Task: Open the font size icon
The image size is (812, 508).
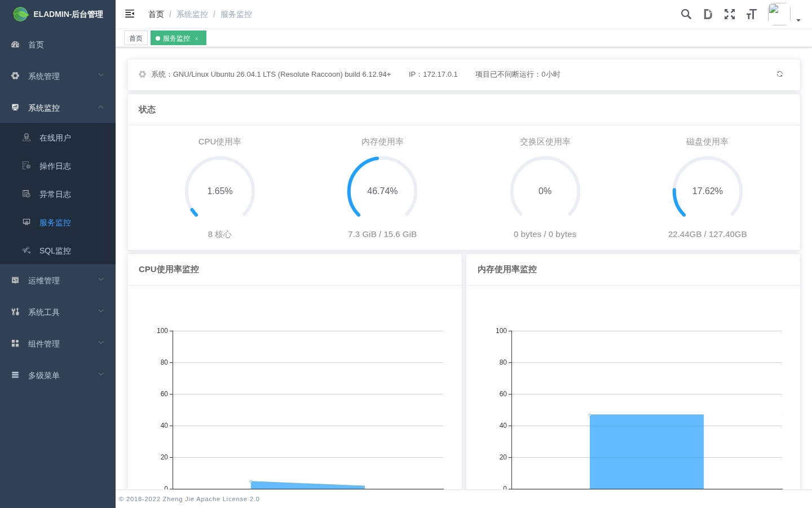Action: coord(751,14)
